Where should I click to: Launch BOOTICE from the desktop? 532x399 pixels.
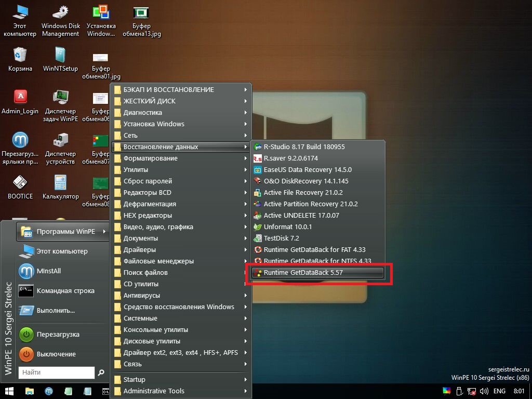click(x=20, y=187)
